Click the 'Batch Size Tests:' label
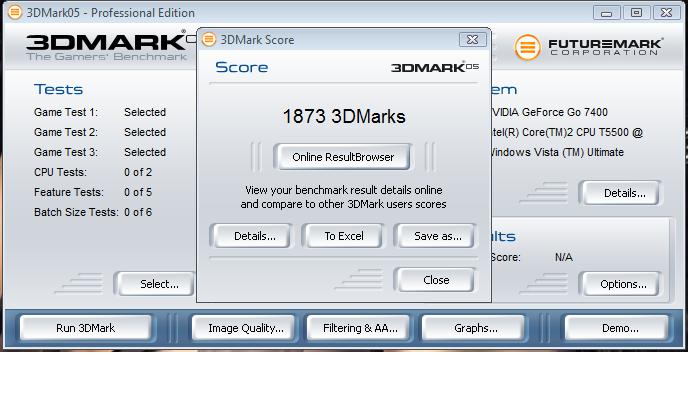Image resolution: width=688 pixels, height=400 pixels. (x=76, y=212)
